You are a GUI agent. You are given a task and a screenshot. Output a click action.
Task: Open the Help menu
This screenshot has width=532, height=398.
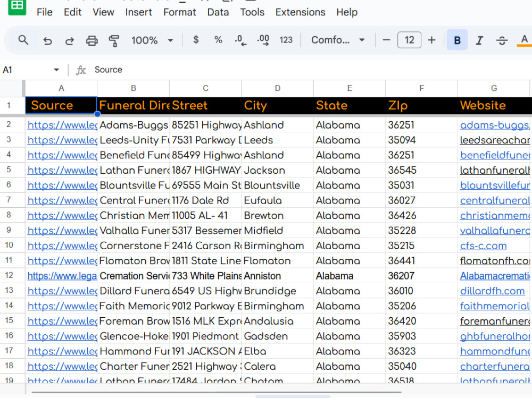pos(347,12)
